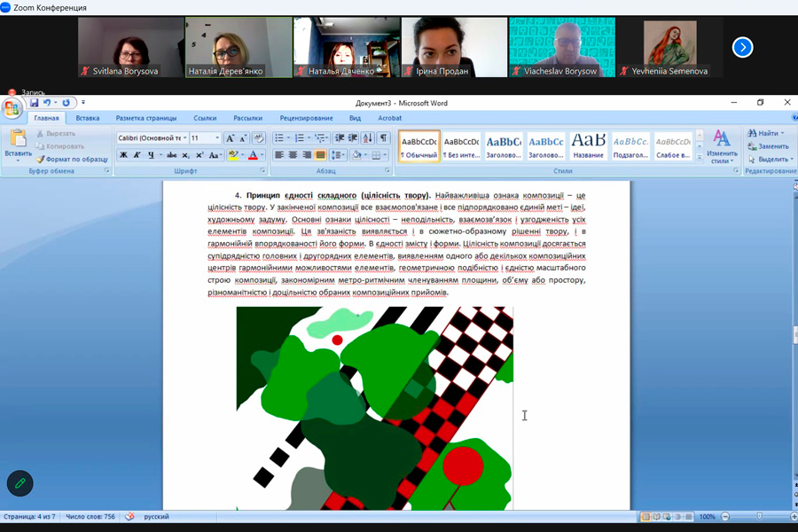The height and width of the screenshot is (532, 798).
Task: Click the green annotate pencil button
Action: [x=20, y=483]
